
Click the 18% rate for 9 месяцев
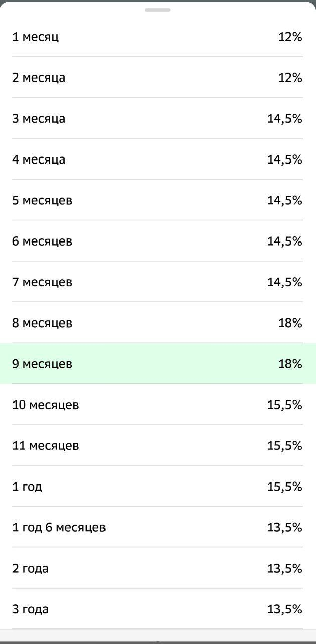(290, 364)
